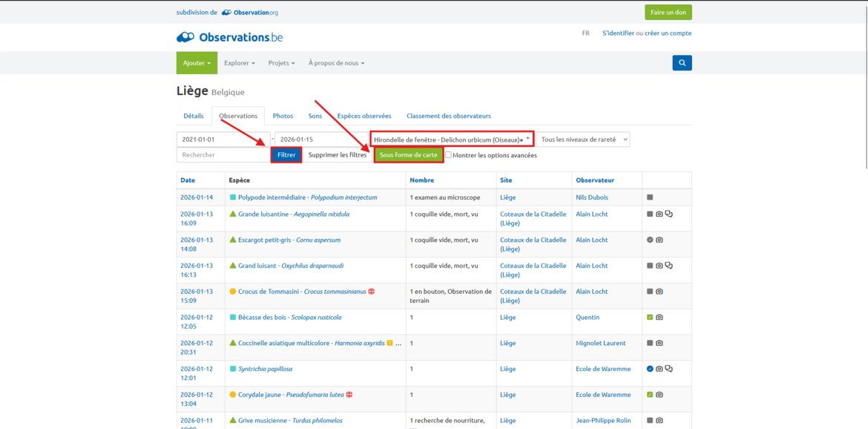
Task: Expand the Ajouter dropdown menu
Action: 197,63
